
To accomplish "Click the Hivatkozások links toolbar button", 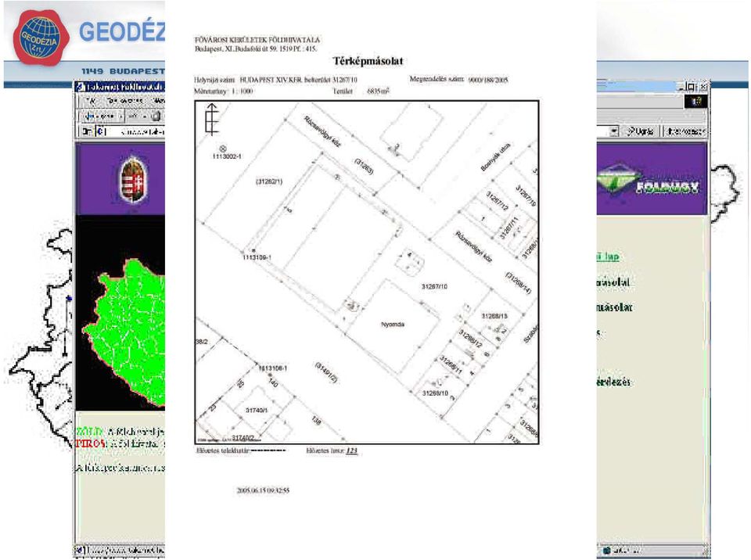I will coord(685,131).
